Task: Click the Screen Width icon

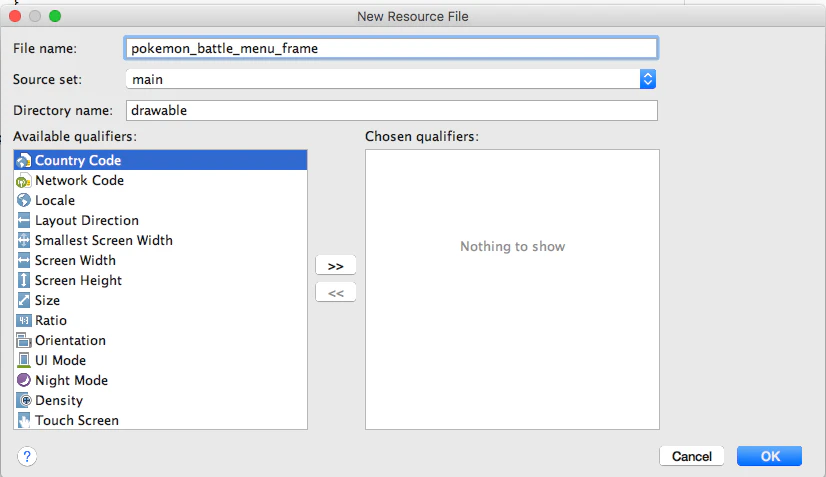Action: tap(24, 260)
